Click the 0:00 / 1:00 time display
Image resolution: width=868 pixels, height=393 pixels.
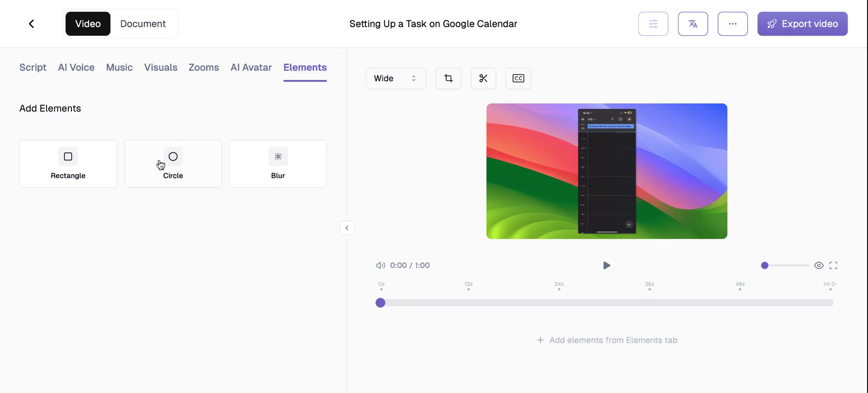(x=410, y=265)
